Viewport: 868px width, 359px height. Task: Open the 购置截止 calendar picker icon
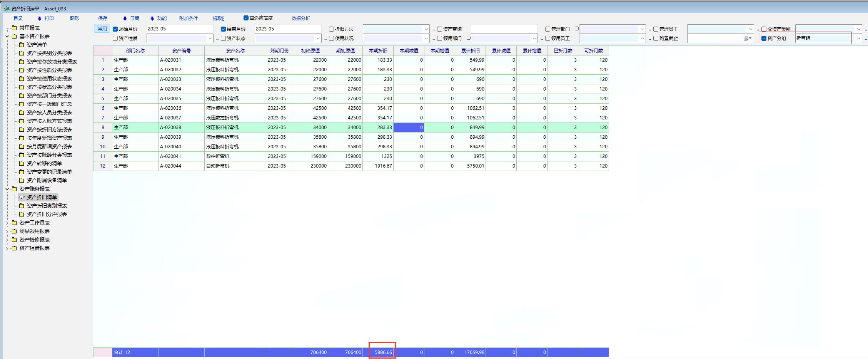pos(747,38)
